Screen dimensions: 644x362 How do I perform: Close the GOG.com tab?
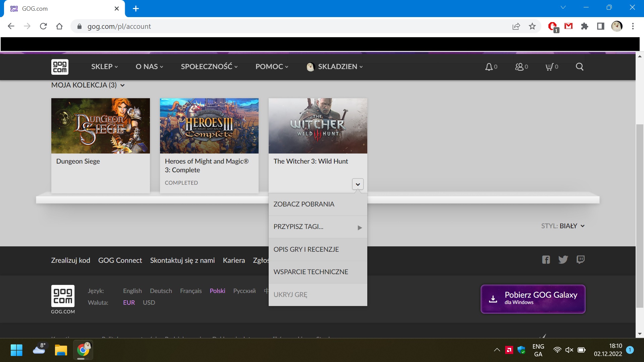pos(117,9)
